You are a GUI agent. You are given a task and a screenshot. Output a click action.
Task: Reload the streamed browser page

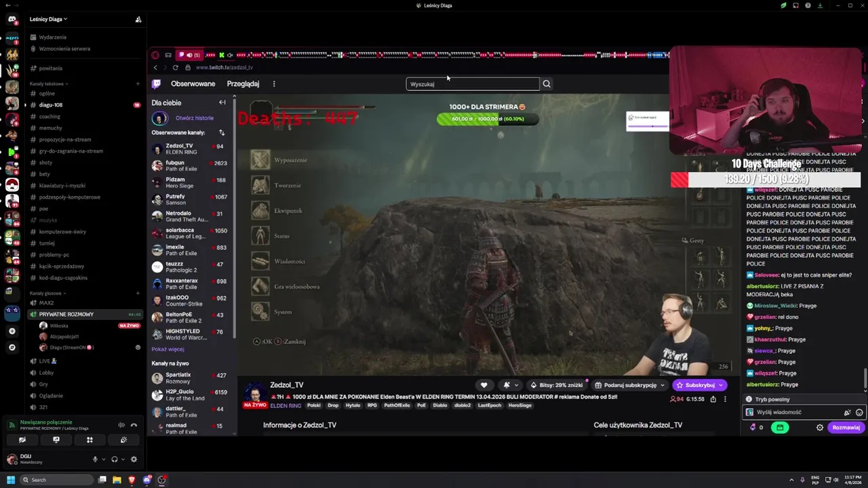click(x=176, y=67)
